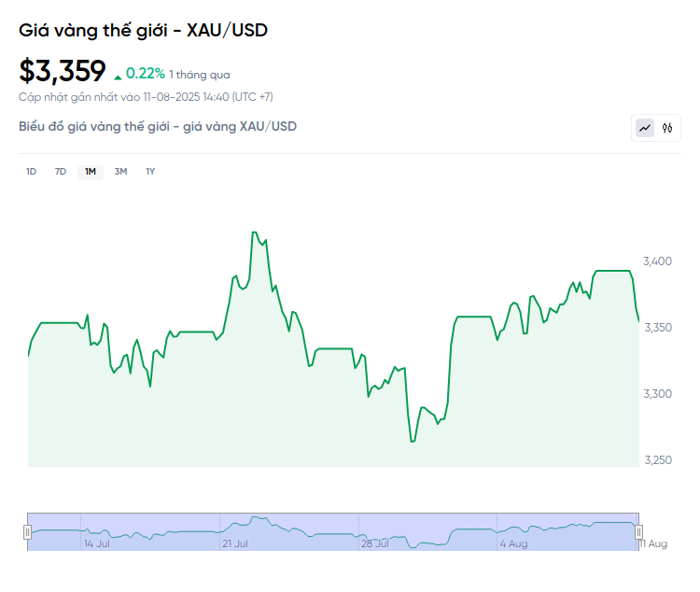Image resolution: width=700 pixels, height=592 pixels.
Task: Click the green up-arrow price change indicator
Action: tap(118, 78)
